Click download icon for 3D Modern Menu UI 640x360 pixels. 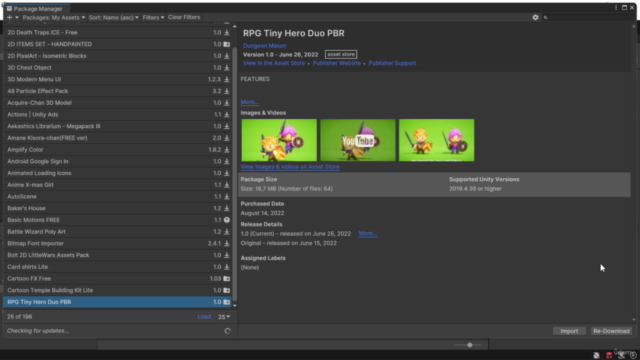click(227, 79)
